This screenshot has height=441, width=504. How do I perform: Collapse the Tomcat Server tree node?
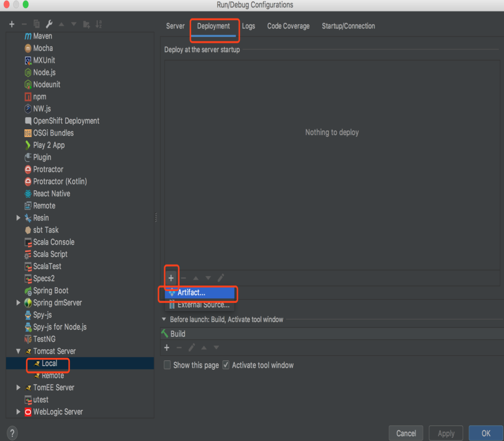18,351
